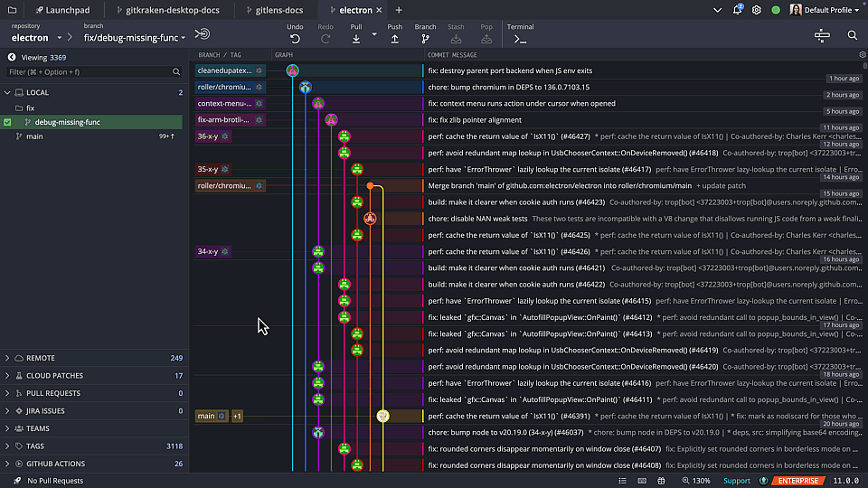This screenshot has height=488, width=868.
Task: Open the Pull options dropdown arrow
Action: point(374,34)
